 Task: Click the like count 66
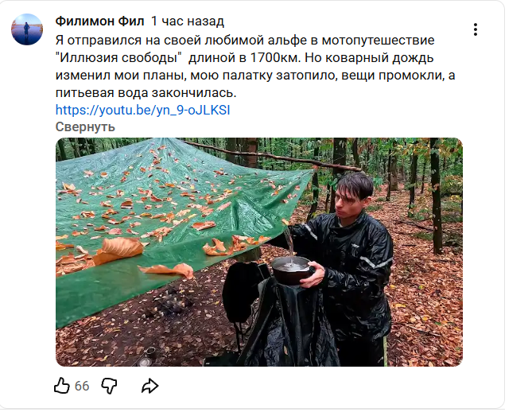pos(82,386)
